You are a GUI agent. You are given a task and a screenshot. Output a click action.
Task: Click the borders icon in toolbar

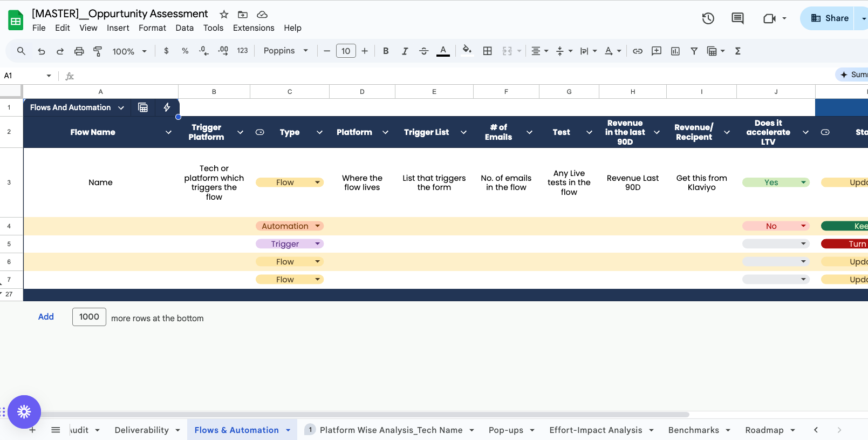[487, 51]
